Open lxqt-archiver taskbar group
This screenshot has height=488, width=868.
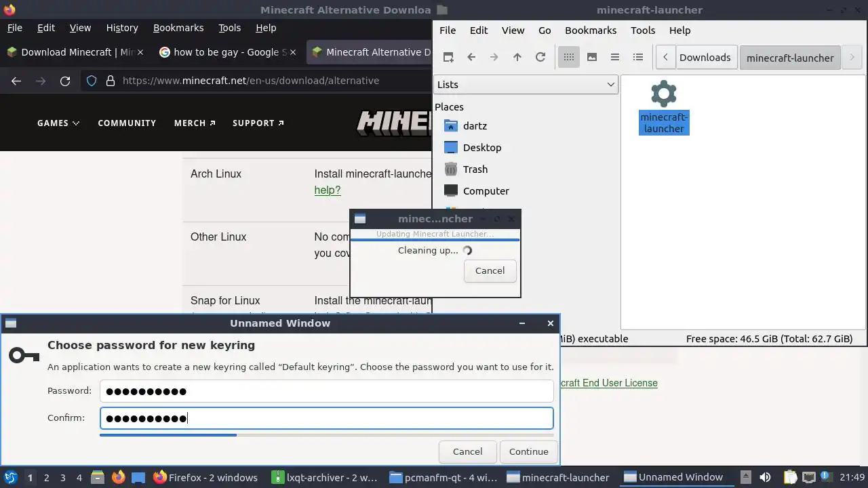pos(325,477)
